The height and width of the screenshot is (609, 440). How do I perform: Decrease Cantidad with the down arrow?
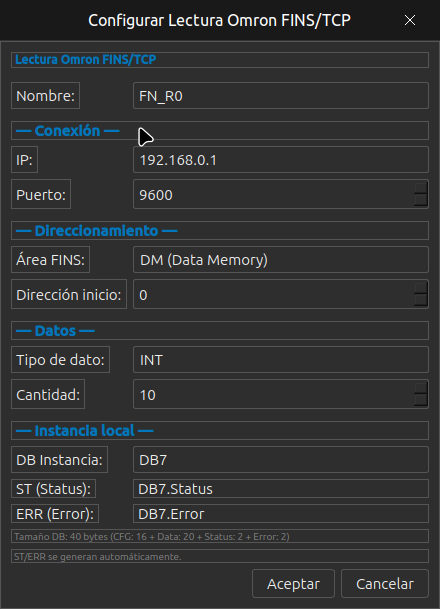(x=421, y=400)
